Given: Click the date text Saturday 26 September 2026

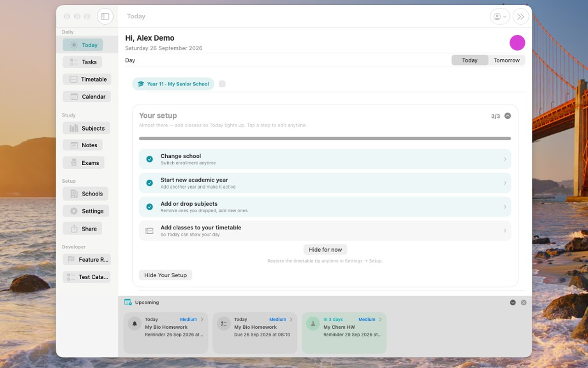Looking at the screenshot, I should pyautogui.click(x=164, y=48).
